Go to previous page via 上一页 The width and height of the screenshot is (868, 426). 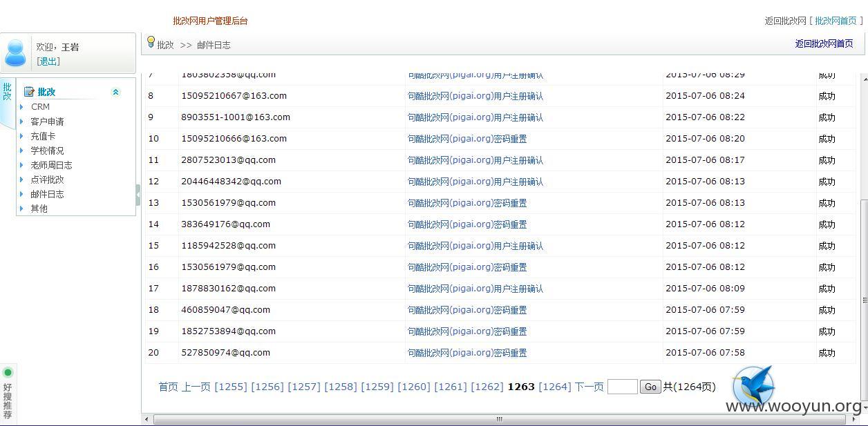pos(196,387)
